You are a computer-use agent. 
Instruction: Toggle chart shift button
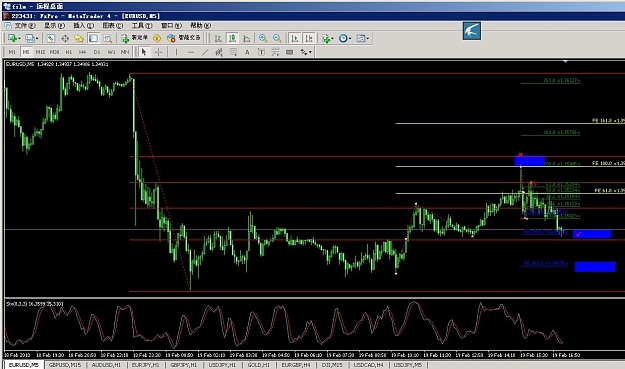point(309,38)
